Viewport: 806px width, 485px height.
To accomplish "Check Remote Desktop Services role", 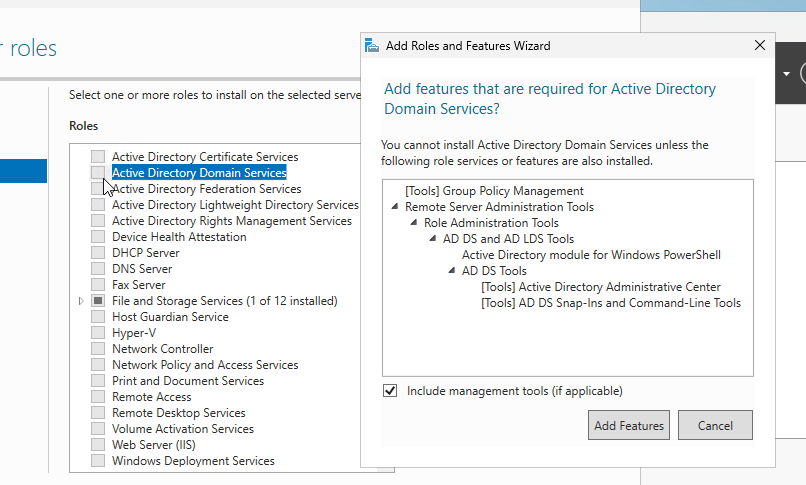I will (x=98, y=413).
